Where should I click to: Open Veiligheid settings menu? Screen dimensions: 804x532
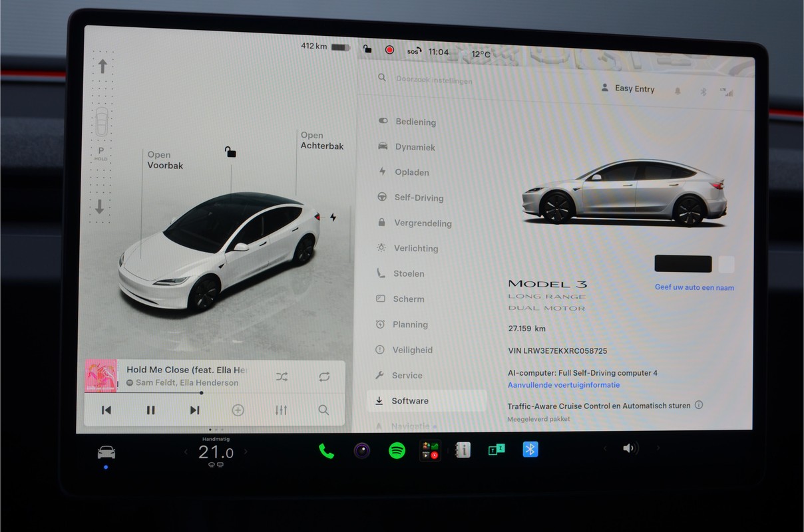pos(404,350)
